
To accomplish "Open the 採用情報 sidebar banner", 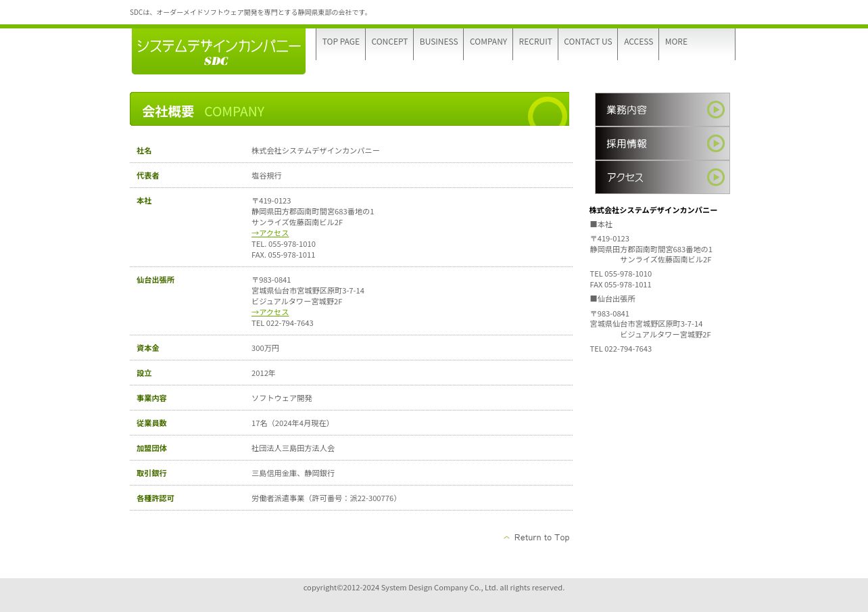I will click(662, 143).
